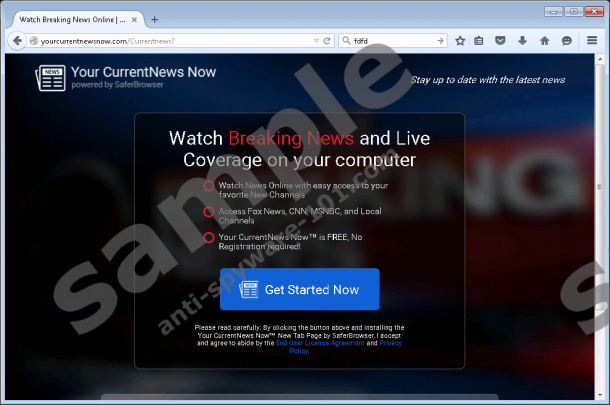The width and height of the screenshot is (610, 405).
Task: Open a new tab with plus button
Action: click(154, 19)
